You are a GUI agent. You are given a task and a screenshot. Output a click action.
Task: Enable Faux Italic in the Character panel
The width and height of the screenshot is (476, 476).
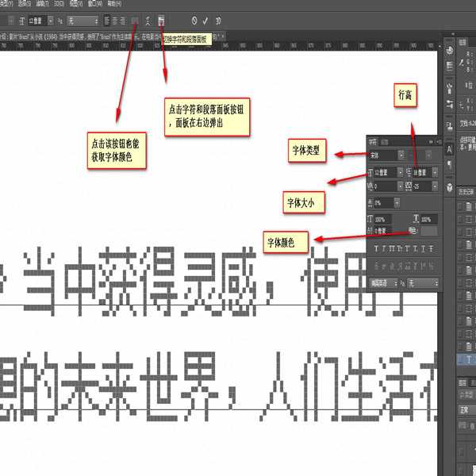(x=384, y=249)
